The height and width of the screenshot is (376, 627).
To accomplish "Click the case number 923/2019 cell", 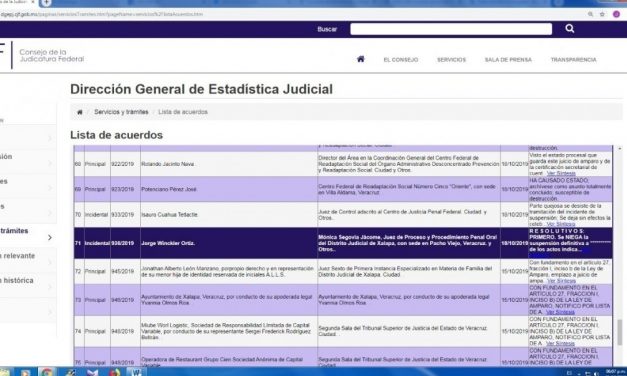I will (125, 189).
